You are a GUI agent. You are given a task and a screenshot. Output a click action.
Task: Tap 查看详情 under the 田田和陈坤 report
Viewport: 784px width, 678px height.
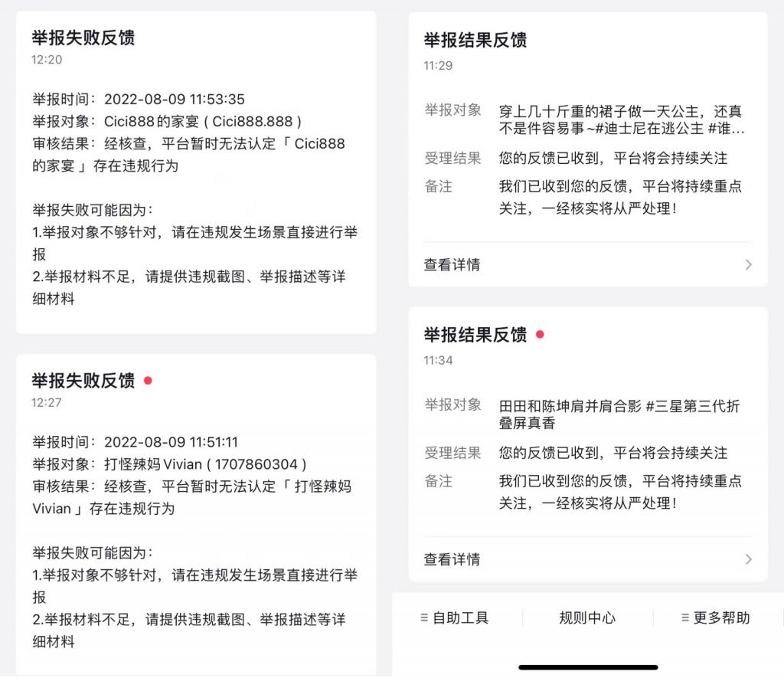[x=452, y=559]
